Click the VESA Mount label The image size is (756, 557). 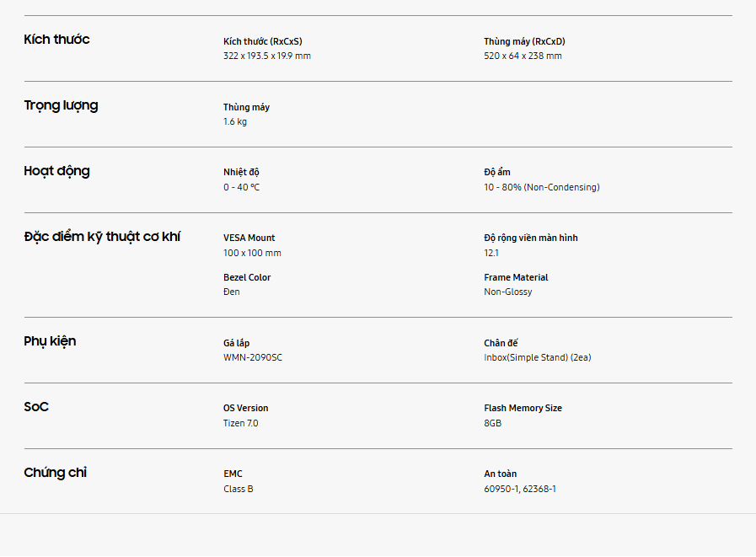click(249, 238)
